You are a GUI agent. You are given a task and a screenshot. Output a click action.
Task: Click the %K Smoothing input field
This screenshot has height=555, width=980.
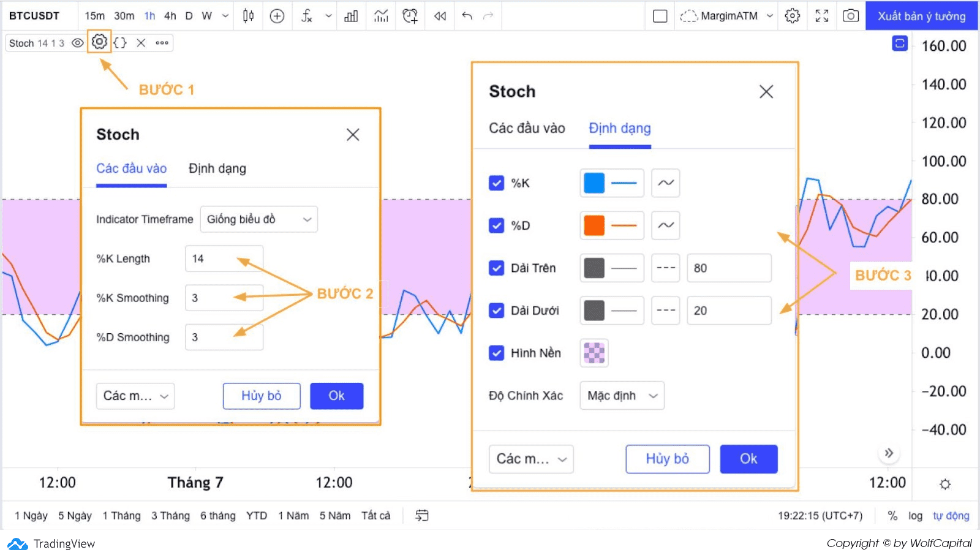click(x=224, y=298)
